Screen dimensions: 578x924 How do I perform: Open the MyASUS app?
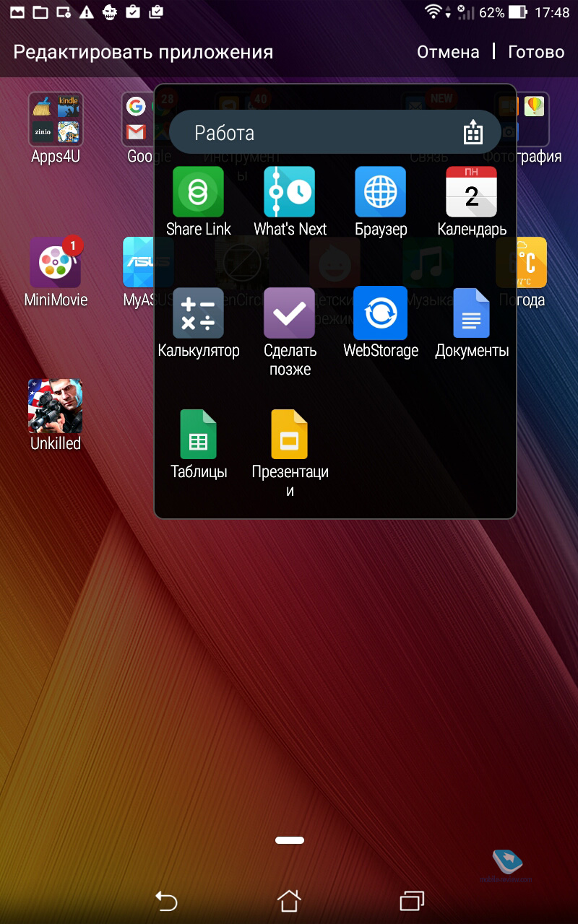[139, 263]
